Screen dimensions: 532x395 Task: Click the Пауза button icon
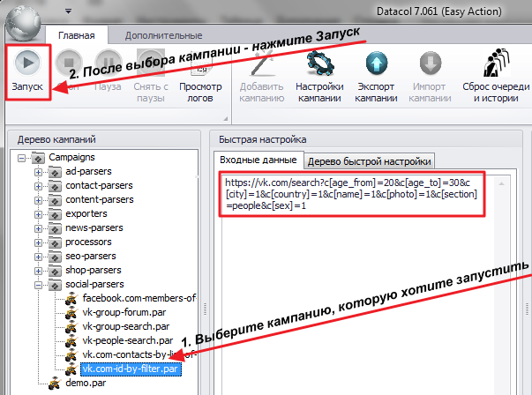109,63
